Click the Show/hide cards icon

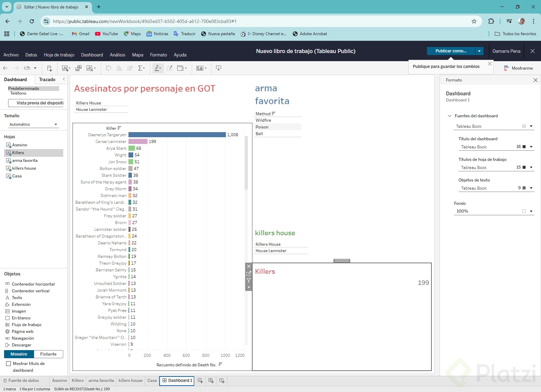pos(200,68)
